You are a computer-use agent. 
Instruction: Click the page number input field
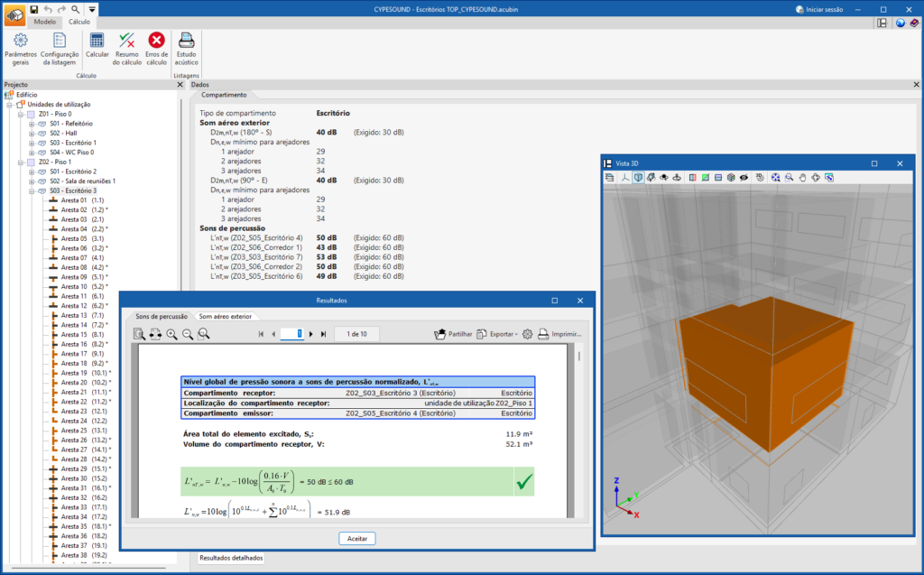293,334
